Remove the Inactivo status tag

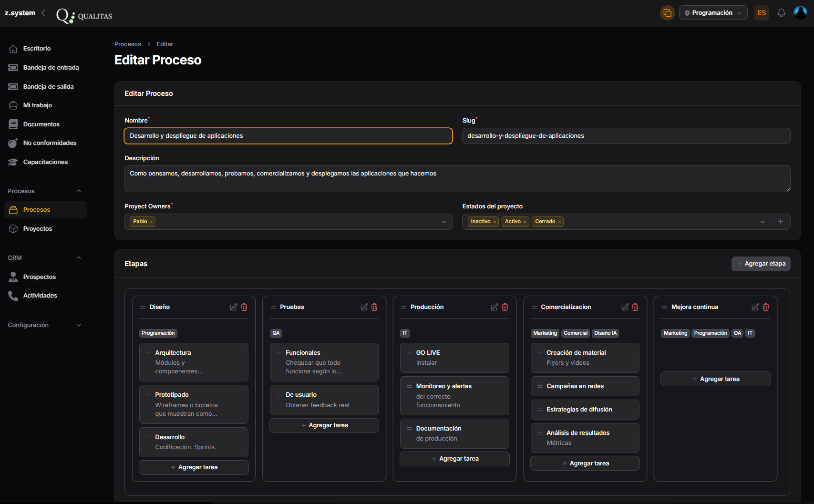(495, 222)
